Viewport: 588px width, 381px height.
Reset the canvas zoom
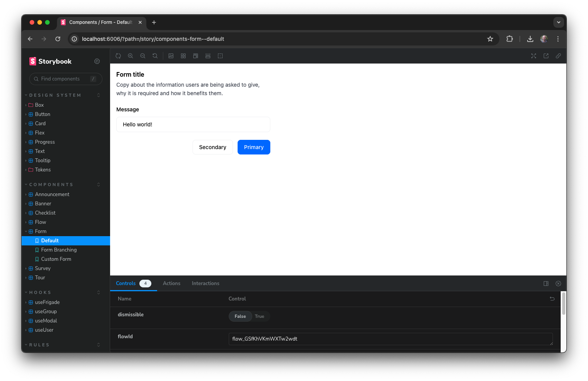tap(155, 56)
